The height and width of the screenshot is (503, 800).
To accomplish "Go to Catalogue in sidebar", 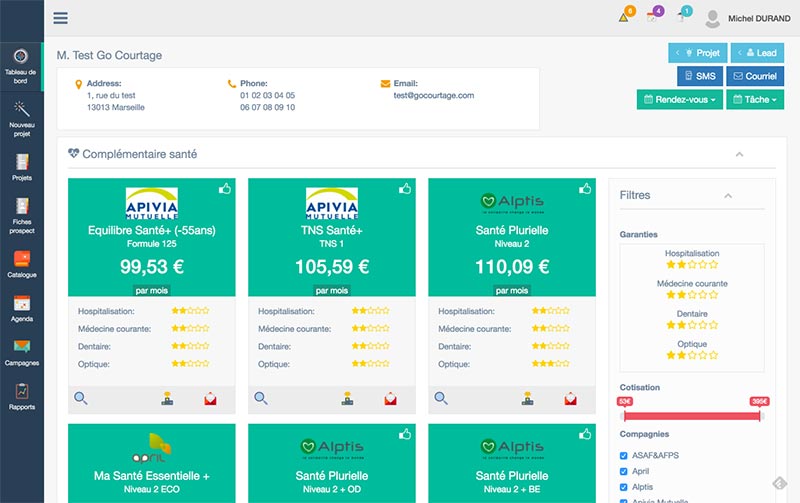I will 21,264.
